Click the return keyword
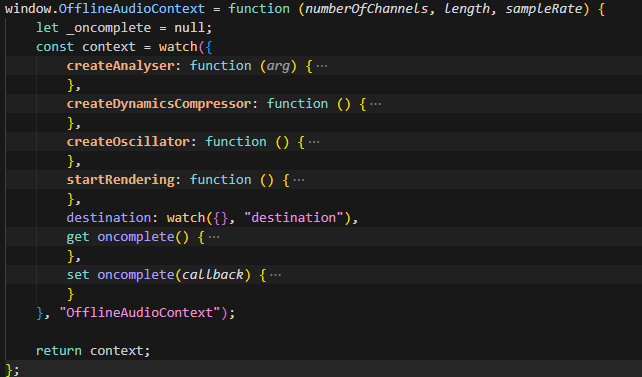The height and width of the screenshot is (377, 642). [x=59, y=351]
